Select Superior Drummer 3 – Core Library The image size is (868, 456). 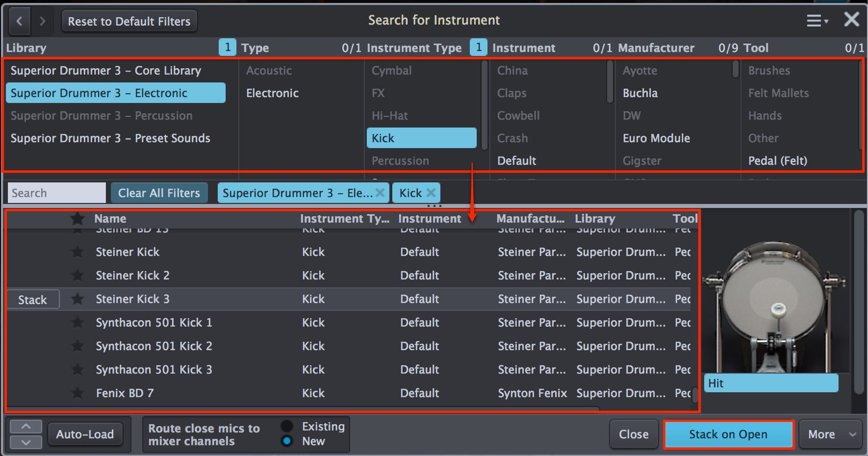click(x=106, y=70)
